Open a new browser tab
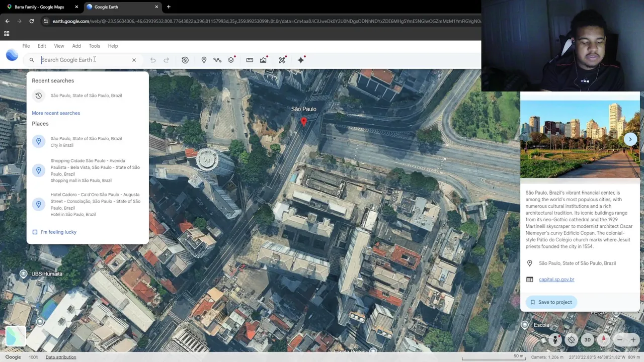The height and width of the screenshot is (362, 644). tap(169, 7)
